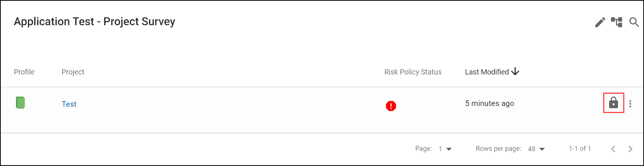
Task: Expand the Rows per page dropdown
Action: pos(536,149)
